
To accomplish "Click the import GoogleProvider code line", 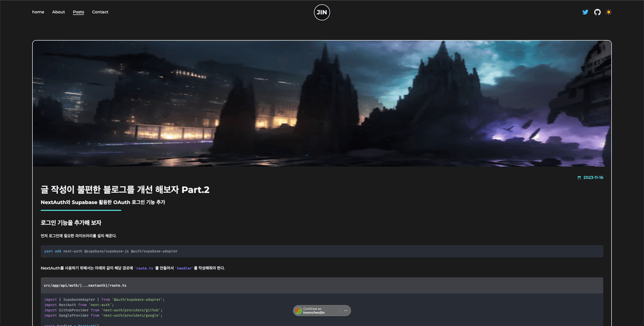I will click(x=103, y=316).
